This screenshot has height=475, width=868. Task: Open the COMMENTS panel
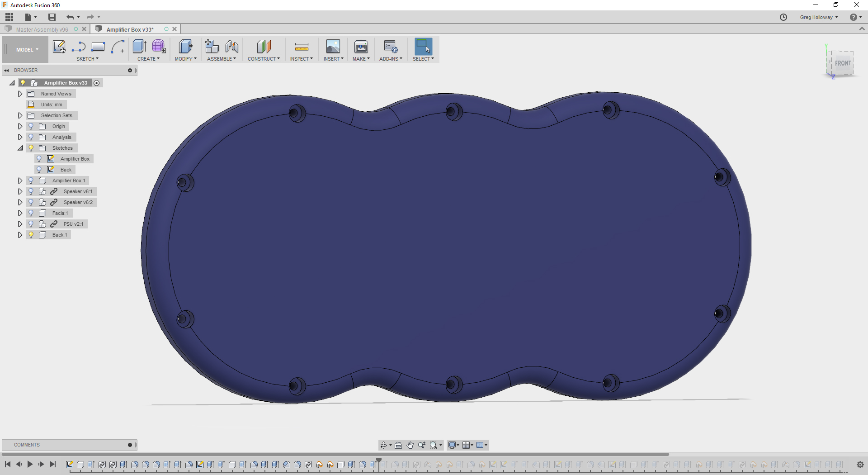[x=27, y=445]
